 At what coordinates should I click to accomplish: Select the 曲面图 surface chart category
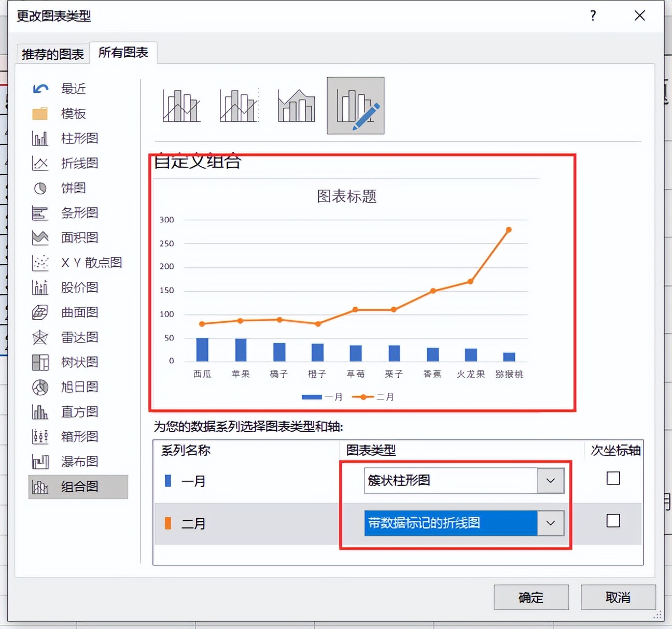[x=79, y=312]
